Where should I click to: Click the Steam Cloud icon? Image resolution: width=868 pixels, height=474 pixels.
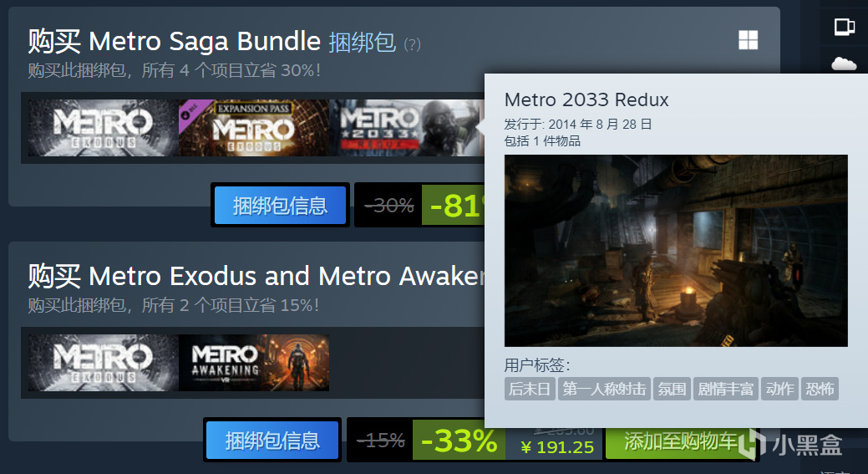tap(845, 64)
